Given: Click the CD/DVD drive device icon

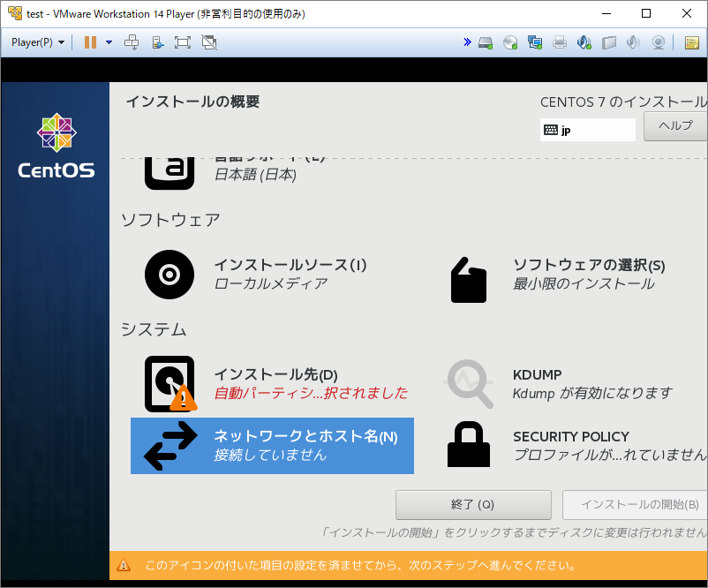Looking at the screenshot, I should click(x=510, y=43).
